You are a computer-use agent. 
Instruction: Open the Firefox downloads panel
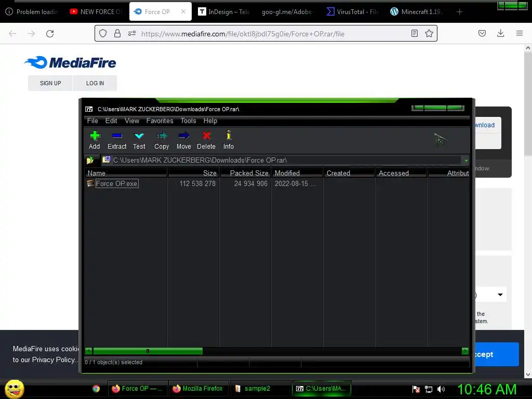tap(500, 33)
